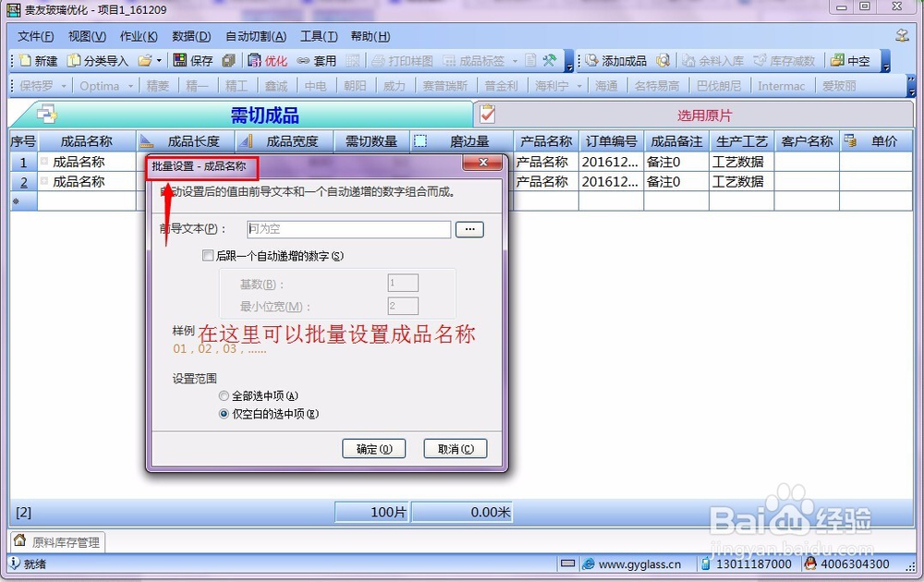The width and height of the screenshot is (924, 582).
Task: Click the tools hammer-and-wrench icon
Action: click(x=549, y=61)
